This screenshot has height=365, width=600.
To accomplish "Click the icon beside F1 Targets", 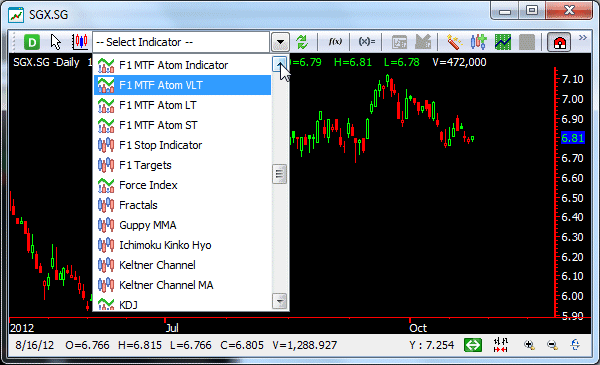I will point(106,165).
